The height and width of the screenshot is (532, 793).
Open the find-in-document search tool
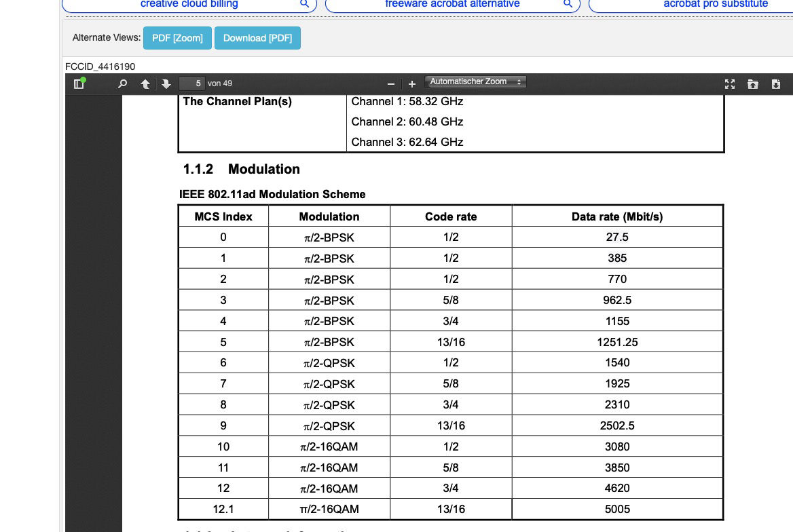[x=122, y=83]
